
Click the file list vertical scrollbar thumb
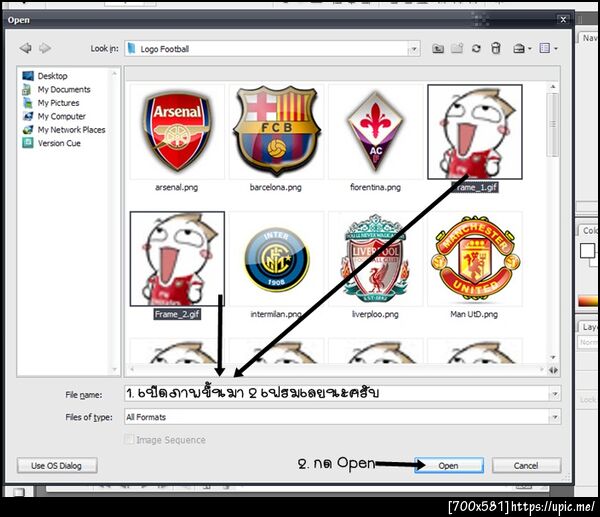pyautogui.click(x=553, y=124)
